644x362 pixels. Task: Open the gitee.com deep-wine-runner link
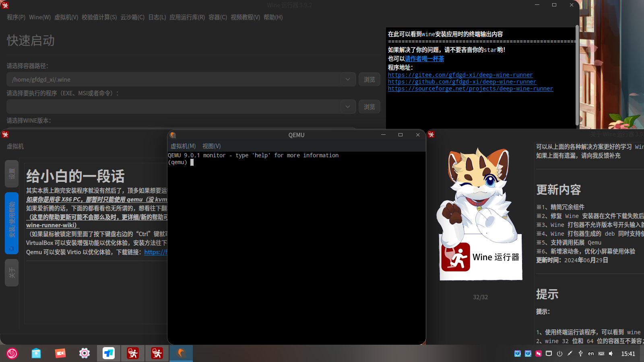[x=460, y=75]
